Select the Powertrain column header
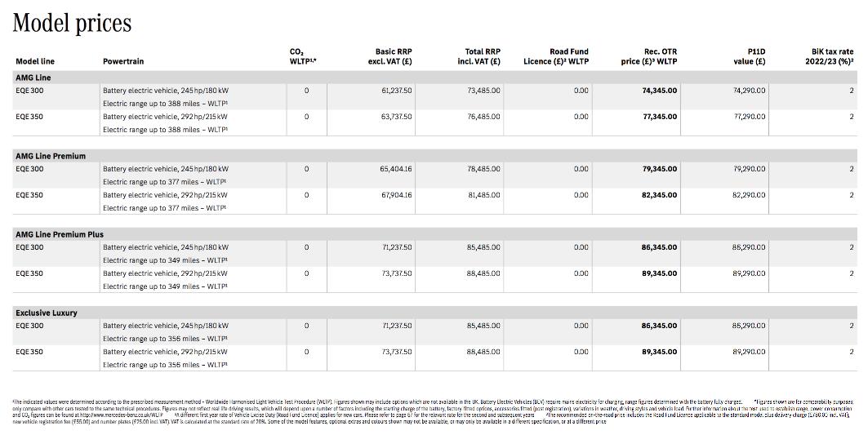Viewport: 868px width, 435px height. pyautogui.click(x=123, y=61)
